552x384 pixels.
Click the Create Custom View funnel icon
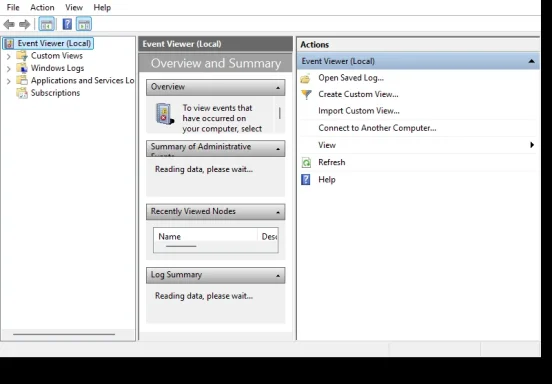tap(306, 94)
